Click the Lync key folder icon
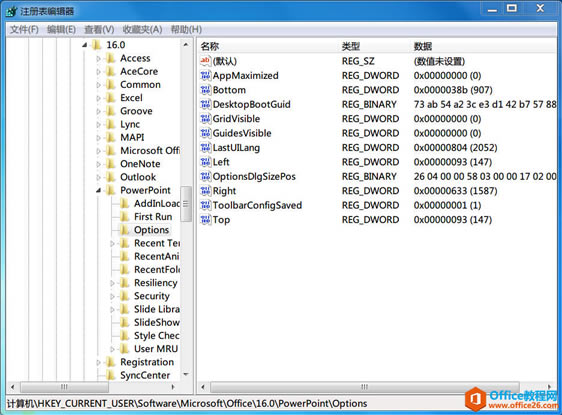Screen dimensions: 562x415 coord(111,124)
